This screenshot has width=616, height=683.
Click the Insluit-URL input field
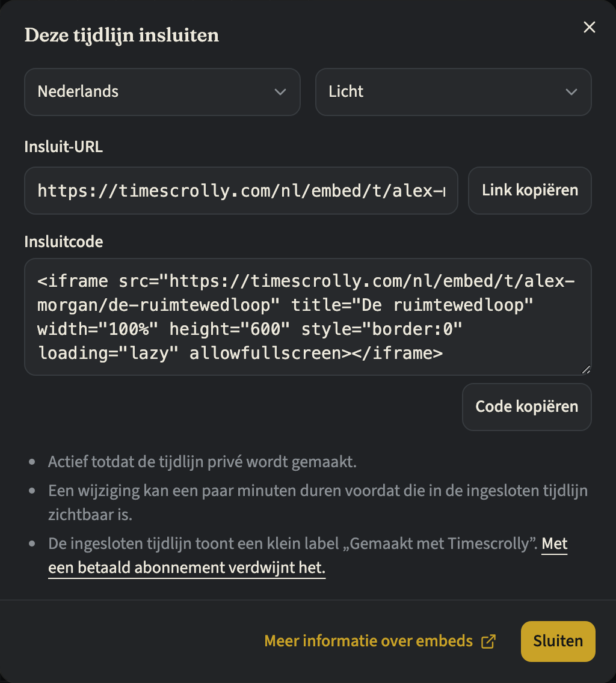[241, 191]
